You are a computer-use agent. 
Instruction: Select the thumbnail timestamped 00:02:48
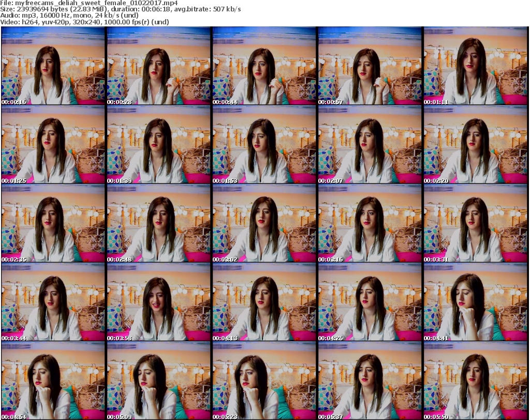point(158,223)
